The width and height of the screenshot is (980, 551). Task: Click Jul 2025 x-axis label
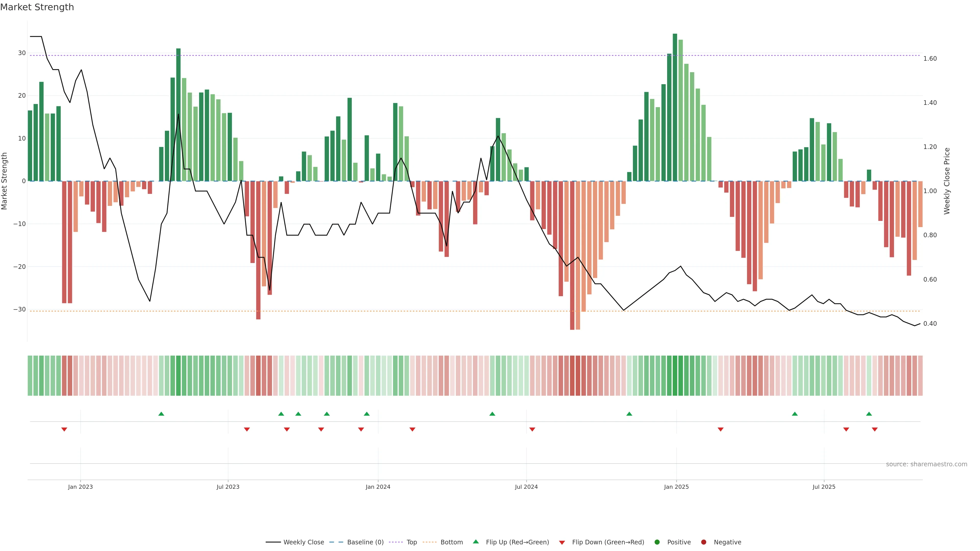(x=824, y=487)
